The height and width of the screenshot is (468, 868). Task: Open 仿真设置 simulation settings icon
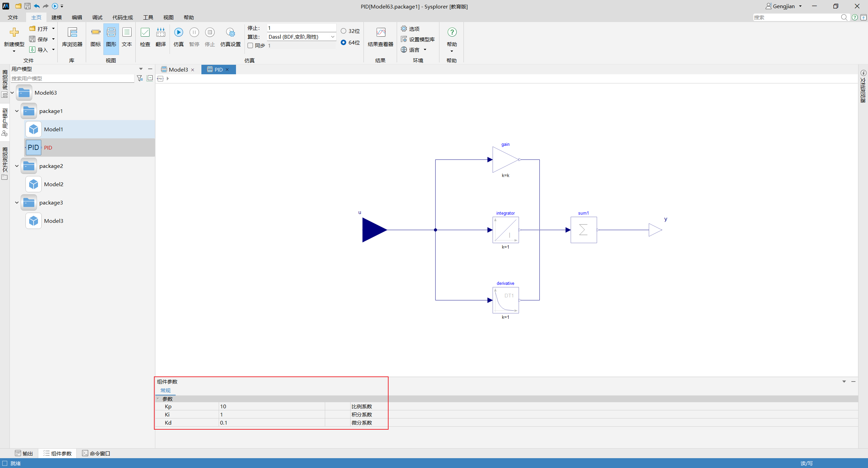tap(230, 33)
